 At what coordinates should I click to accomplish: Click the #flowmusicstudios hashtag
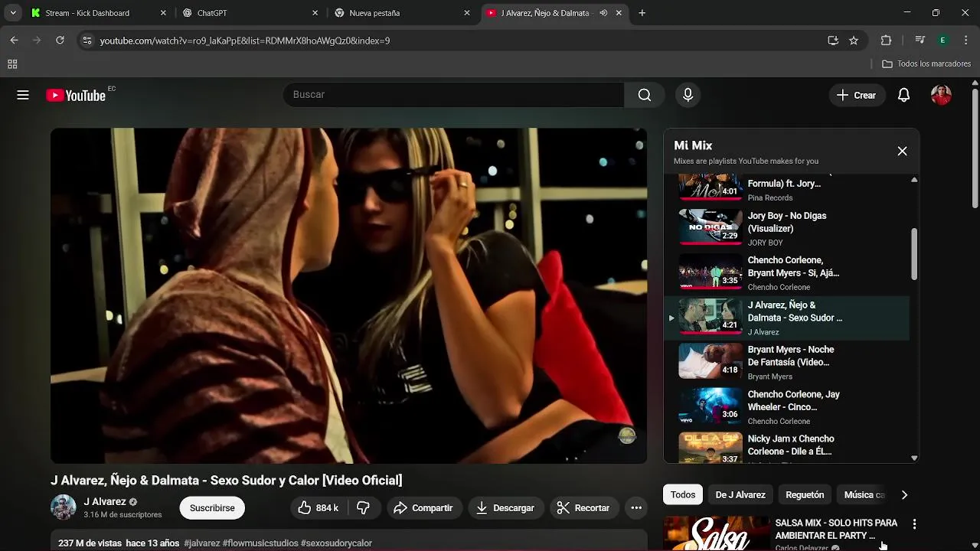(260, 543)
